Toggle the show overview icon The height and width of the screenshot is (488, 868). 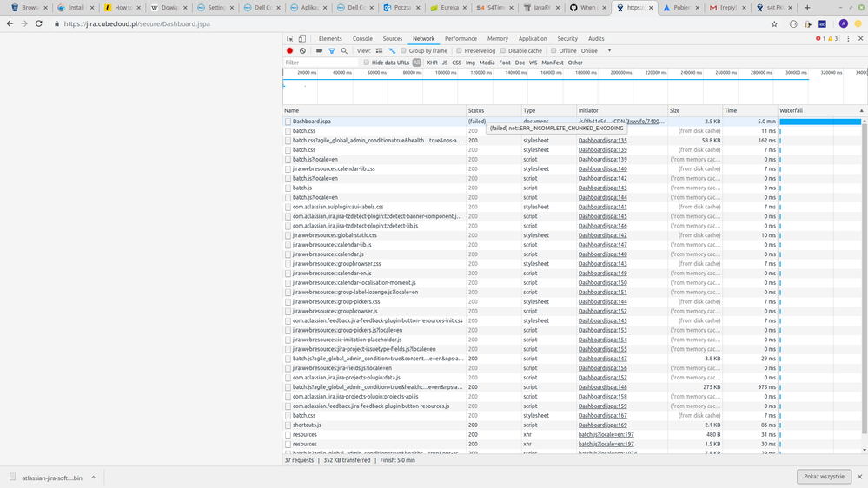click(x=392, y=51)
